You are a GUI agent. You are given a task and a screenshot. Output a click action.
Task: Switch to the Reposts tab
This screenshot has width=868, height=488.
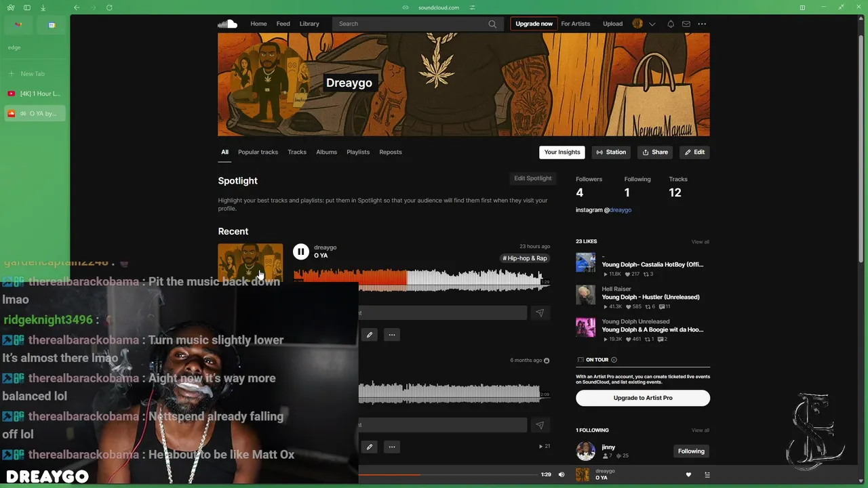[391, 152]
